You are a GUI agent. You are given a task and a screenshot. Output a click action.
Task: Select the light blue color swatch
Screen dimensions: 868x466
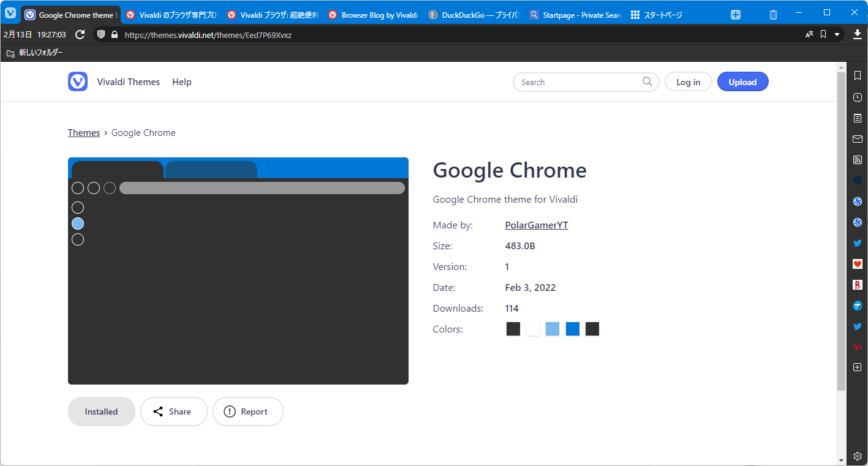pos(553,329)
